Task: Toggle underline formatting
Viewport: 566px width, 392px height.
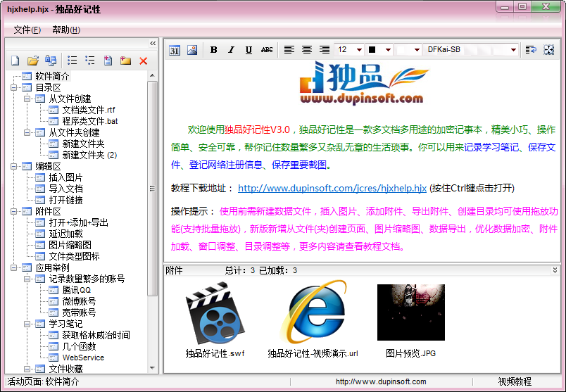Action: 249,50
